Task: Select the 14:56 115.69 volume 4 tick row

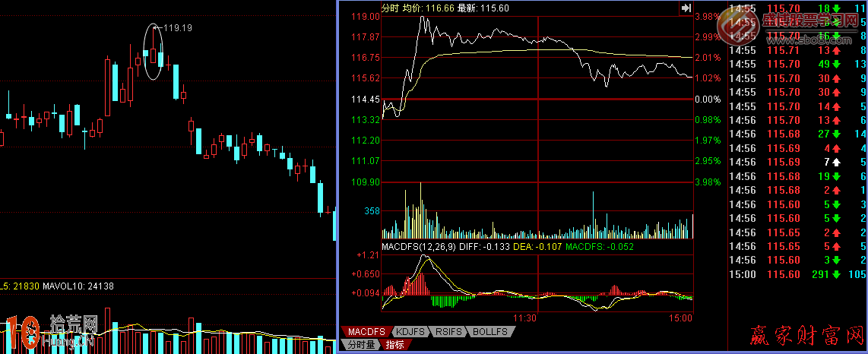Action: coord(798,148)
